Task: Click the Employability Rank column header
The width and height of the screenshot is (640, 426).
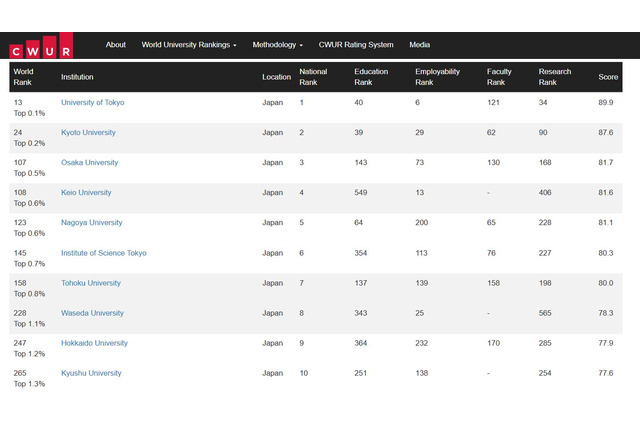Action: pos(437,77)
